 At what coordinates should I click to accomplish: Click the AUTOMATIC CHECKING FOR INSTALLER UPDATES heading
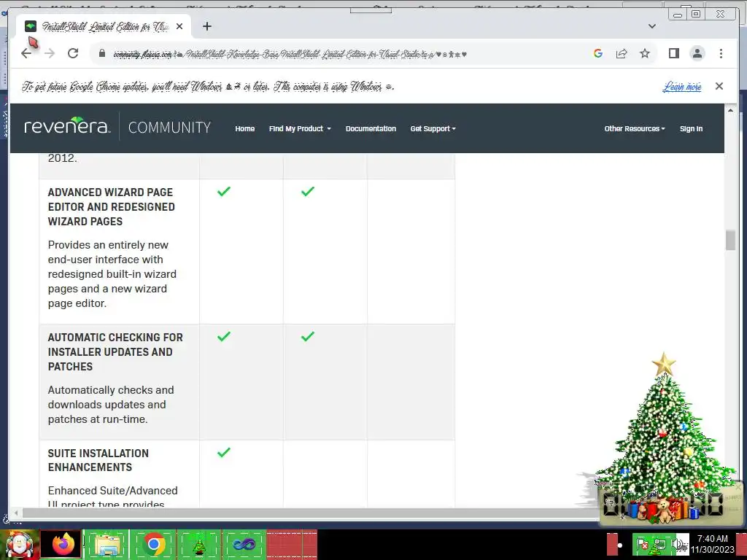pyautogui.click(x=115, y=352)
